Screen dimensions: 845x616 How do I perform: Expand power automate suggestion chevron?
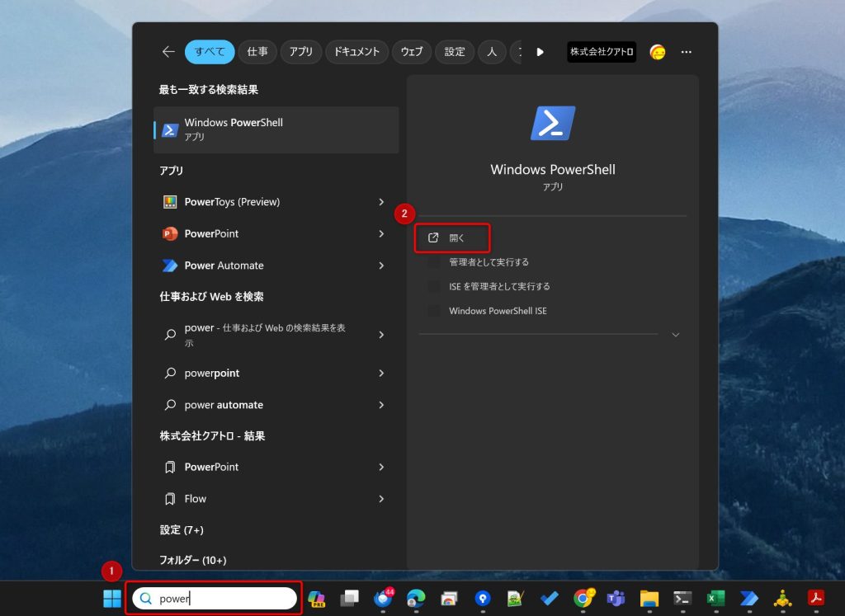381,405
